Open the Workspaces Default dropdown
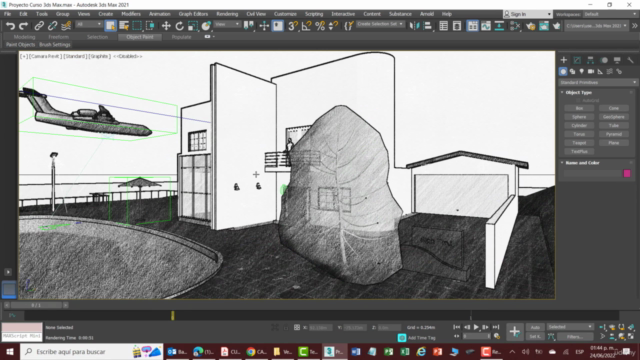The width and height of the screenshot is (640, 360). pos(610,14)
